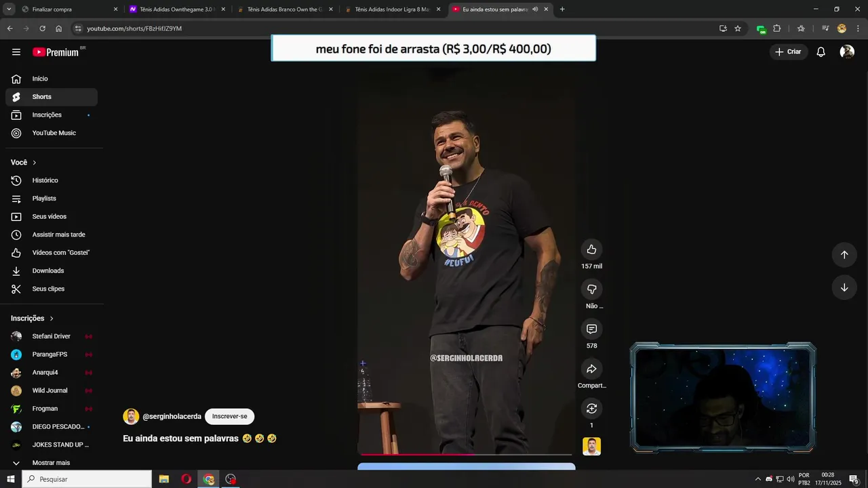Subscribe with Inscrever-se button

229,416
